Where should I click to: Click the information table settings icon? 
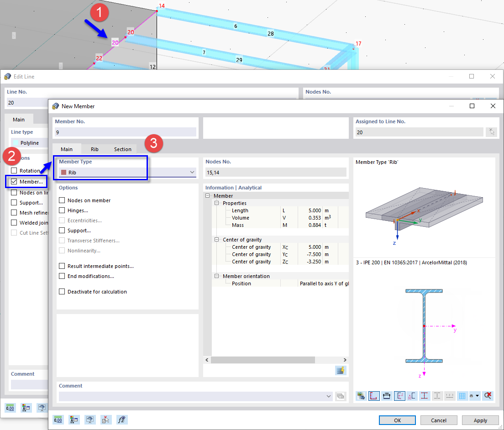[341, 370]
